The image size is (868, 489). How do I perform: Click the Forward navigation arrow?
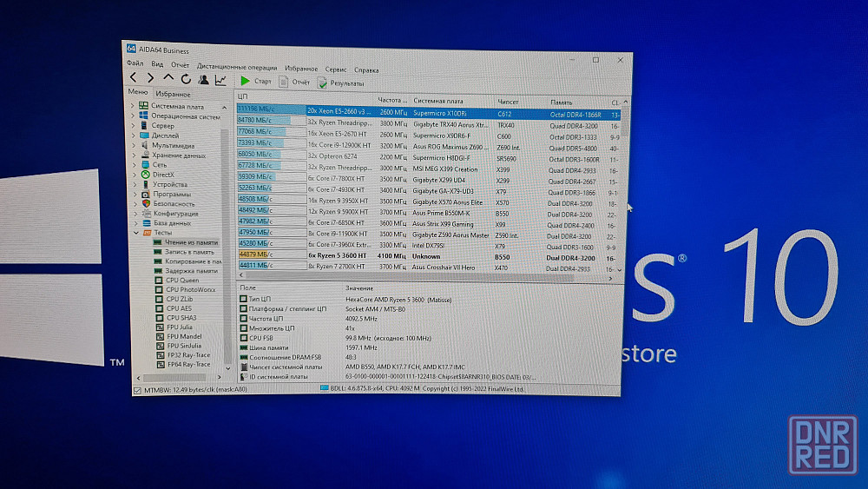pyautogui.click(x=150, y=78)
